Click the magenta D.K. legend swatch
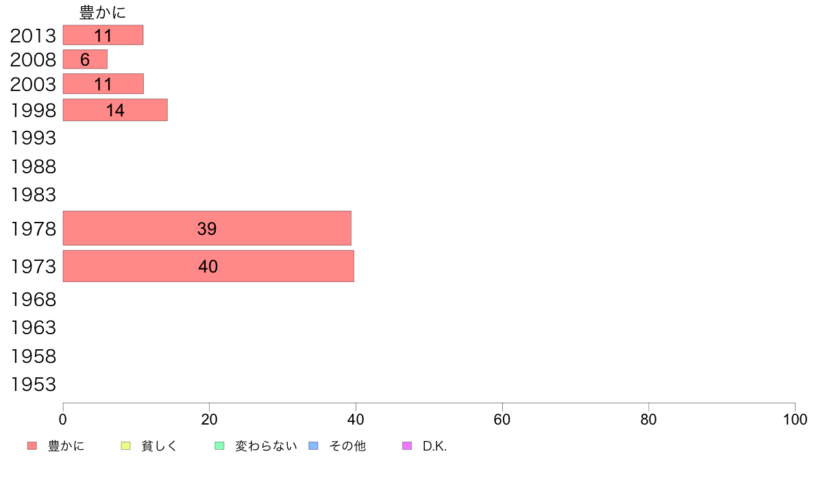814x504 pixels. (x=407, y=445)
